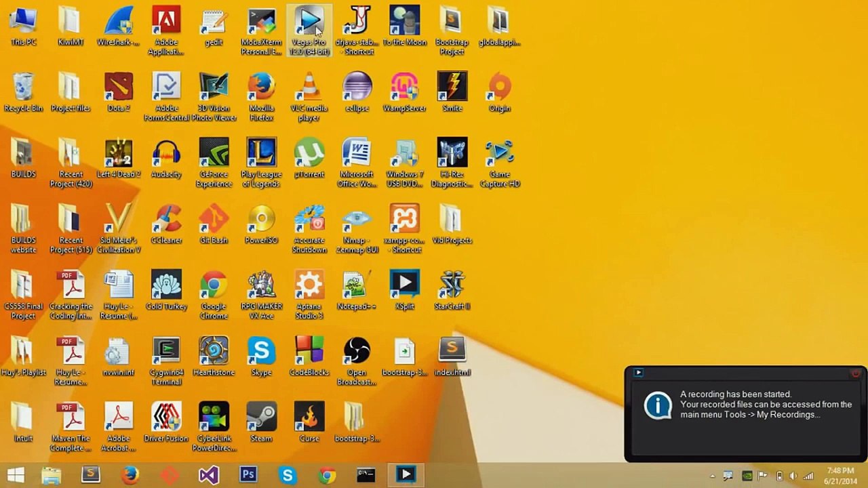Open Hearthstone desktop shortcut

214,356
